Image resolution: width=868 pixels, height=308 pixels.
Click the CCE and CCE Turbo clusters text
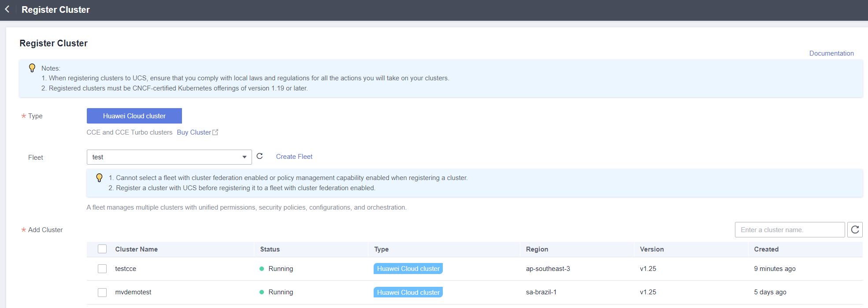[130, 132]
